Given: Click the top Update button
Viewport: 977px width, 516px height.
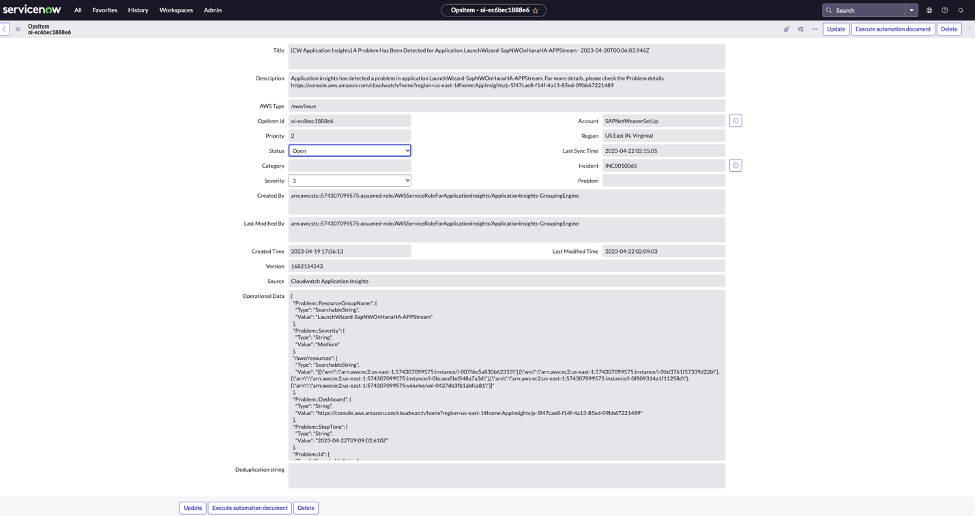Looking at the screenshot, I should (836, 29).
